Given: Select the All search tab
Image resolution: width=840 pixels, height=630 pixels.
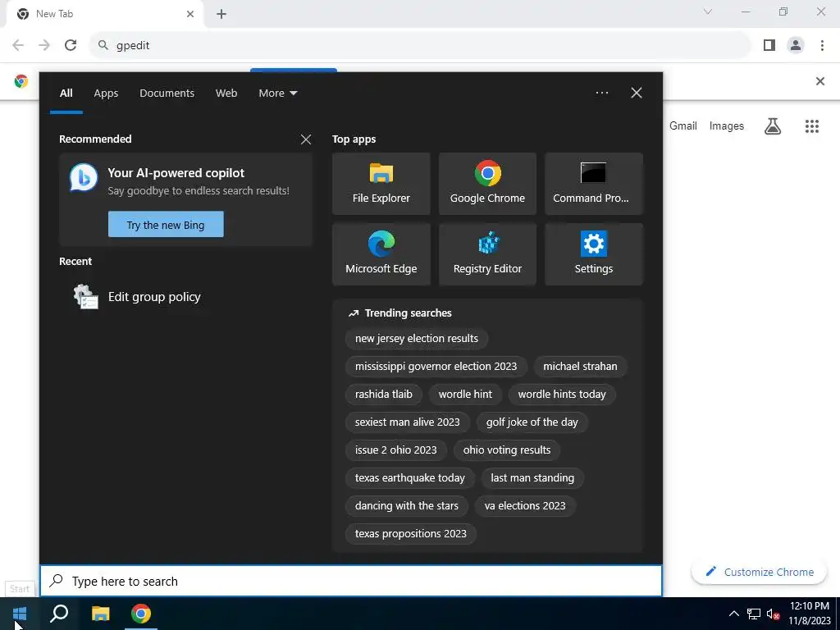Looking at the screenshot, I should [66, 93].
